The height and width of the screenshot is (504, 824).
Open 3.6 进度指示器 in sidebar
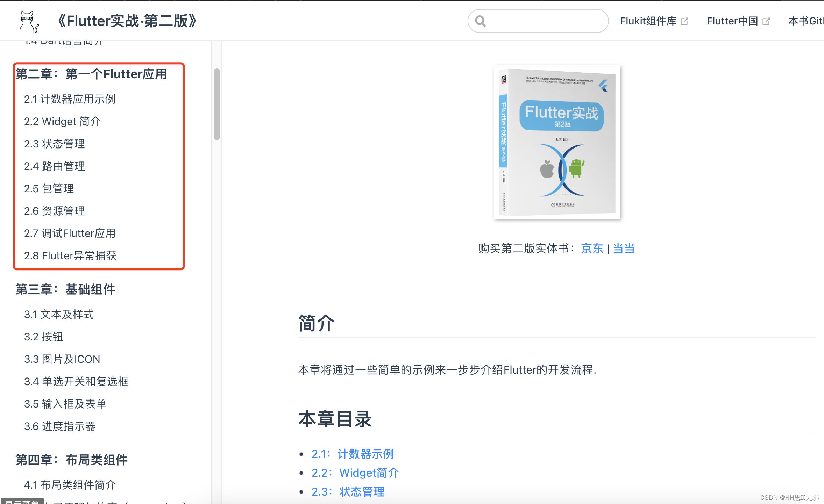click(60, 426)
